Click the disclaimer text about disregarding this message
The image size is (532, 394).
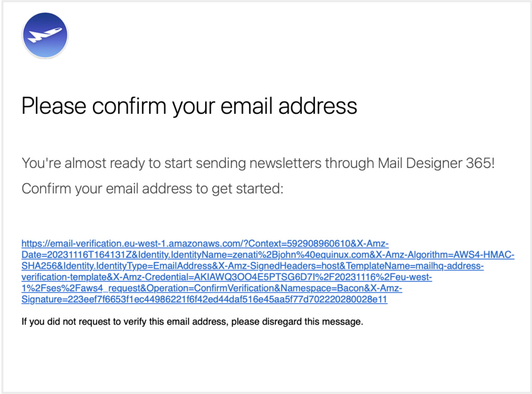(x=192, y=322)
